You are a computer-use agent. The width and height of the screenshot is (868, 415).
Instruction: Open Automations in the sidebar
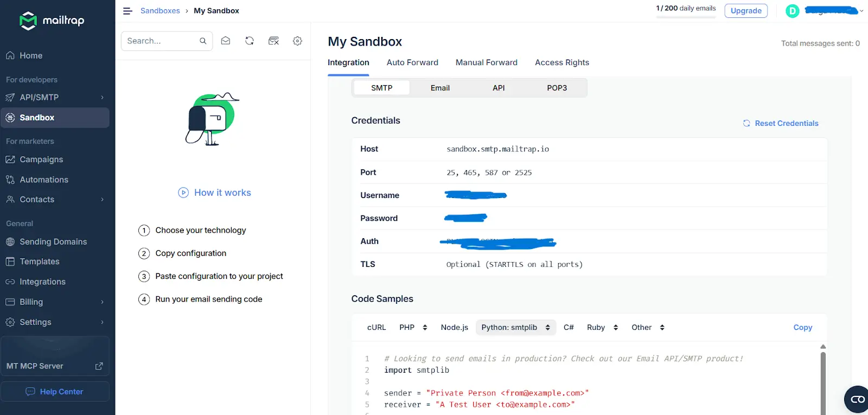coord(55,180)
